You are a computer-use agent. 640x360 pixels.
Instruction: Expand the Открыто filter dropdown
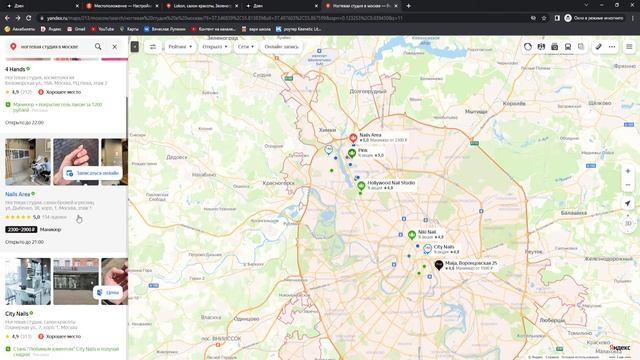click(215, 47)
